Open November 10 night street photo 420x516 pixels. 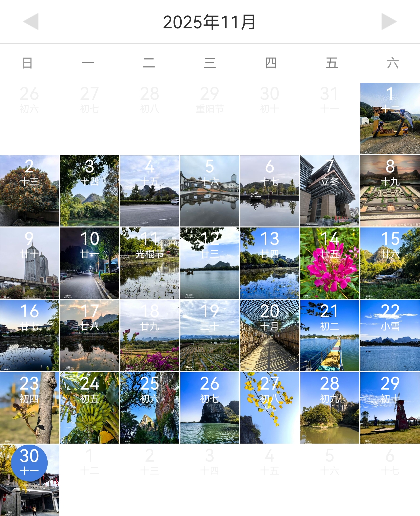(90, 263)
